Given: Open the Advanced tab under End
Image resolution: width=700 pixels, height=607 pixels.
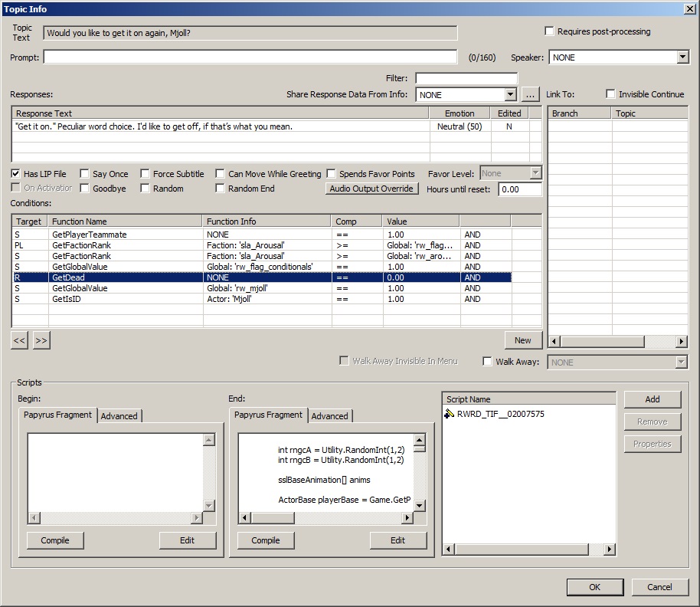Looking at the screenshot, I should (330, 416).
